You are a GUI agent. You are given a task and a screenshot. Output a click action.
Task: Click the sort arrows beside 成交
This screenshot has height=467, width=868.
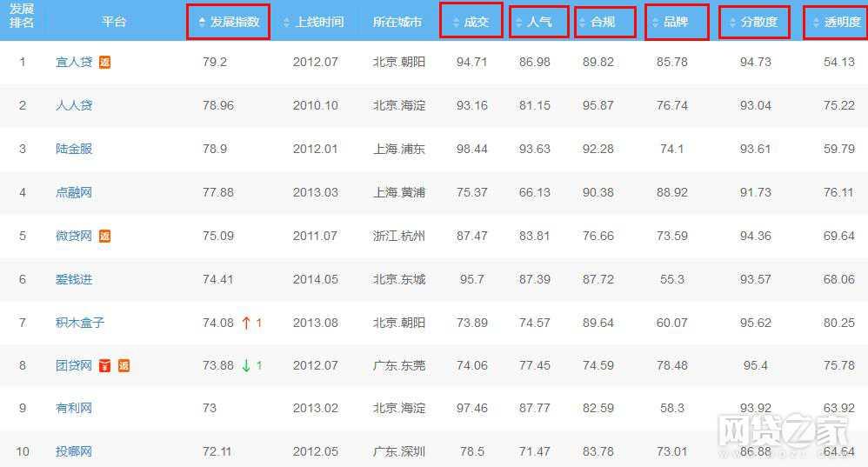click(456, 22)
